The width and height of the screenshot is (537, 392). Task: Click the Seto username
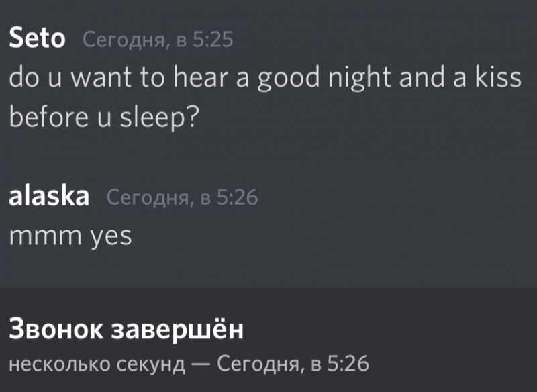point(37,40)
